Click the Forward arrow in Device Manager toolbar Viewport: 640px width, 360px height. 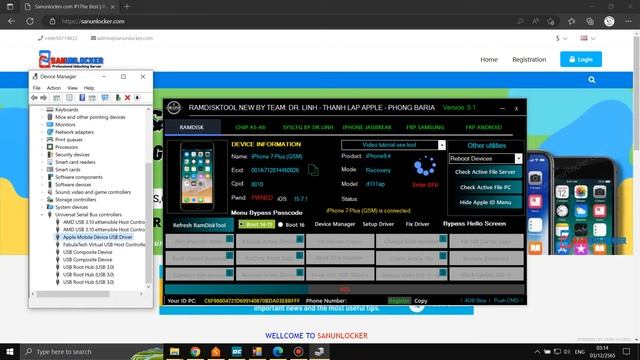coord(44,98)
